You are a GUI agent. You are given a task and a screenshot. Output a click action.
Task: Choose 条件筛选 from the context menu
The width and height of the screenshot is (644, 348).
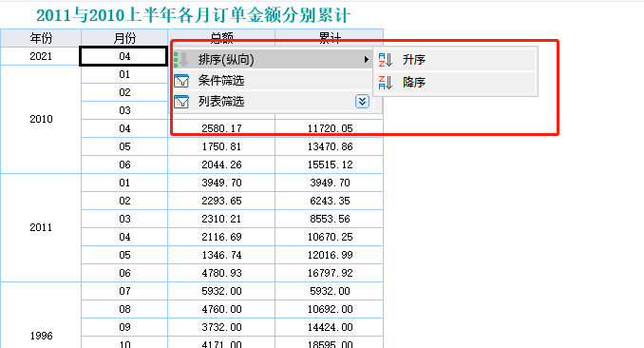(273, 80)
